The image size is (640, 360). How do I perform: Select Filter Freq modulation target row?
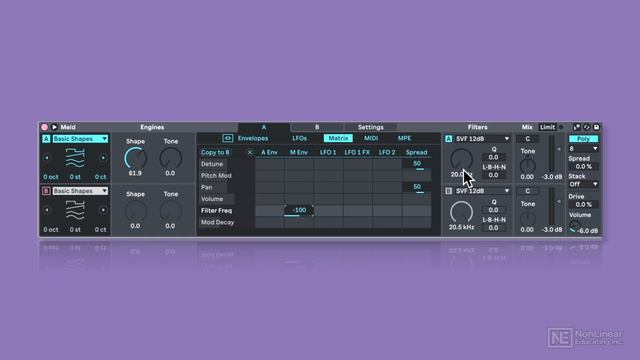pos(217,211)
